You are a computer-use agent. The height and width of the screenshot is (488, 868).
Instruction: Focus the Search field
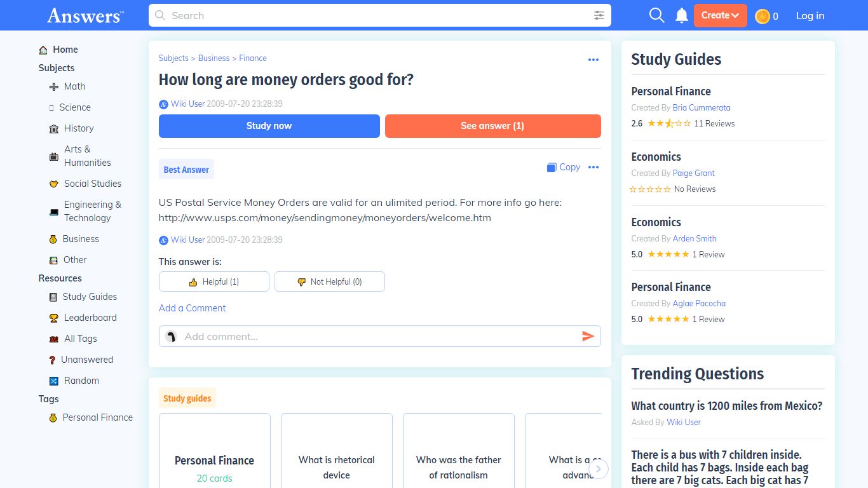click(379, 15)
